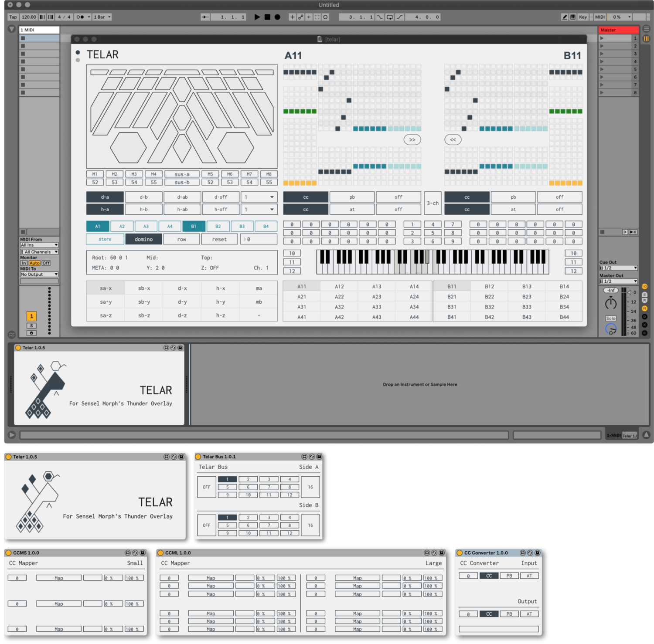
Task: Adjust the master volume slider triangle
Action: coord(629,292)
